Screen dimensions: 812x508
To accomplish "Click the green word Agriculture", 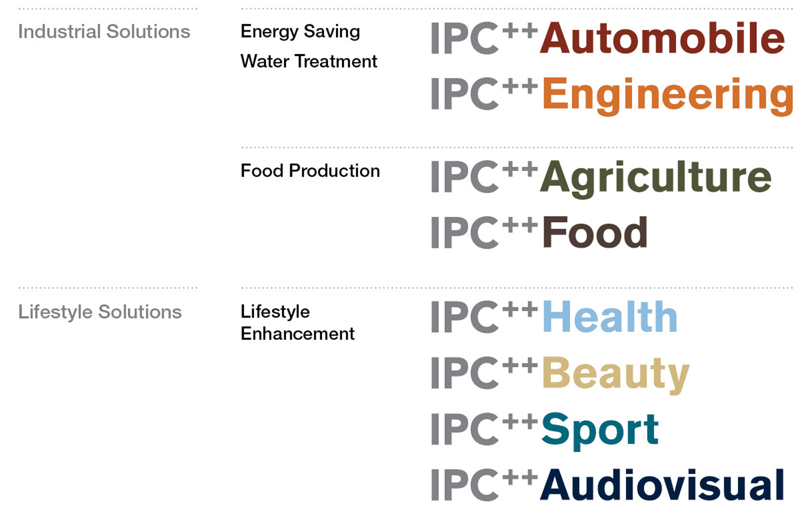I will pyautogui.click(x=656, y=179).
